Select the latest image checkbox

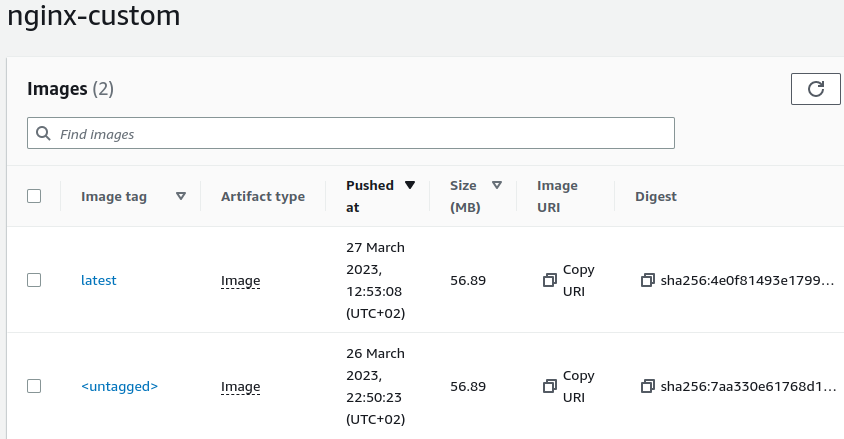coord(34,281)
